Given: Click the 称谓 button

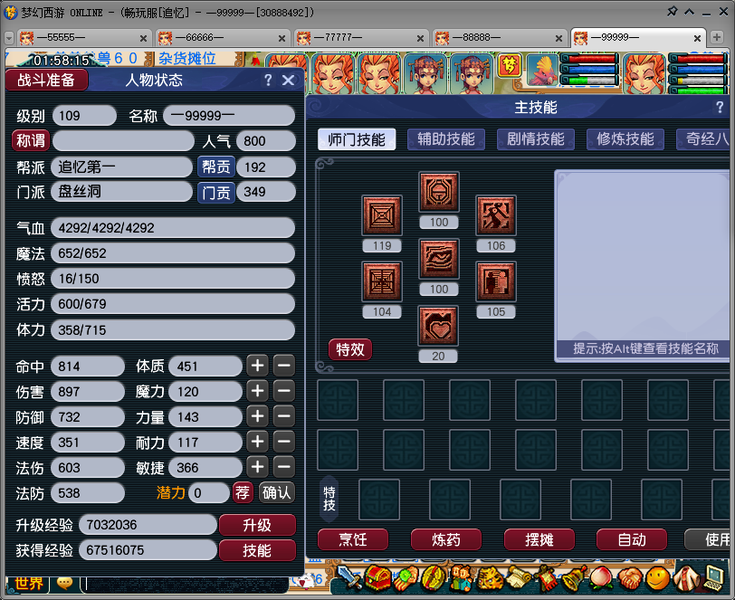Looking at the screenshot, I should pyautogui.click(x=30, y=141).
